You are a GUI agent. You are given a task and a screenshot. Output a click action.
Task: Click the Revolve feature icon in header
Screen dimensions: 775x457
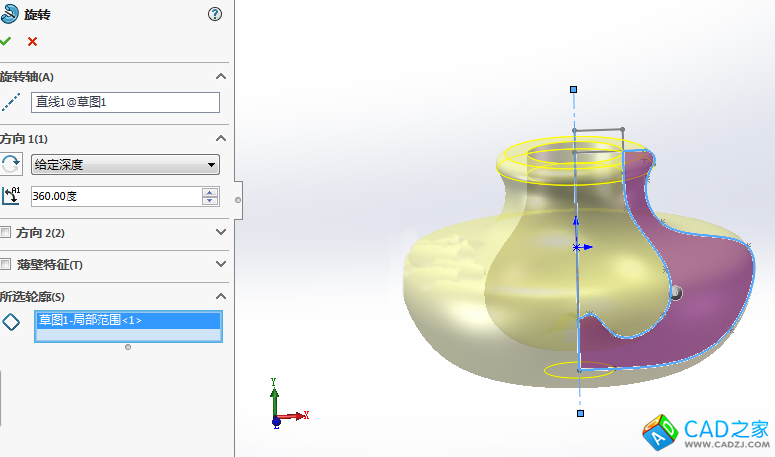click(9, 14)
